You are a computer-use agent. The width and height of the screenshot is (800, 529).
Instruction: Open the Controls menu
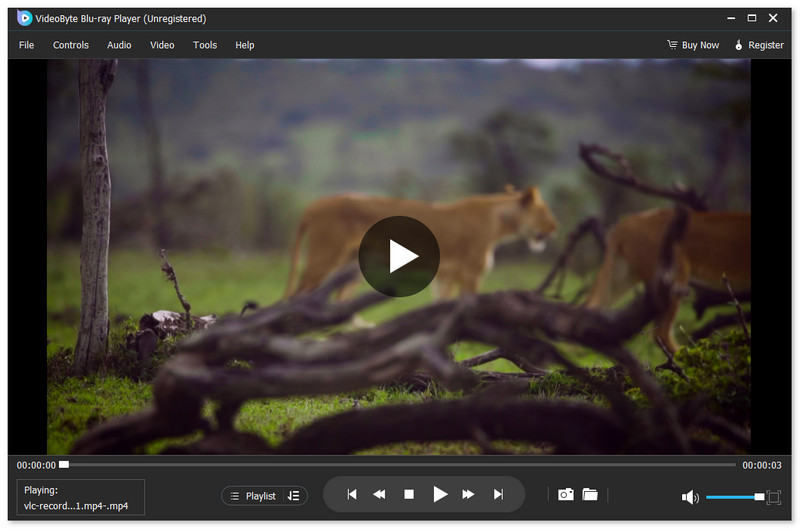[x=71, y=45]
